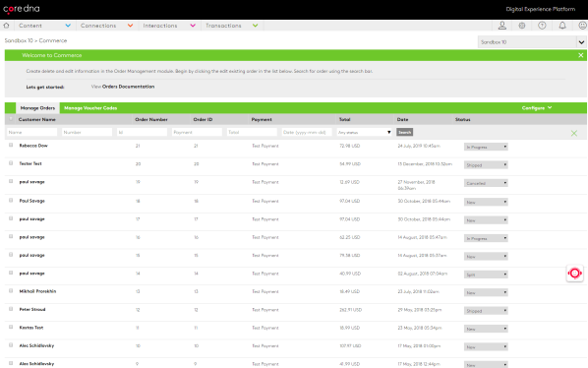Tick the checkbox for Kostas Test

[x=11, y=327]
